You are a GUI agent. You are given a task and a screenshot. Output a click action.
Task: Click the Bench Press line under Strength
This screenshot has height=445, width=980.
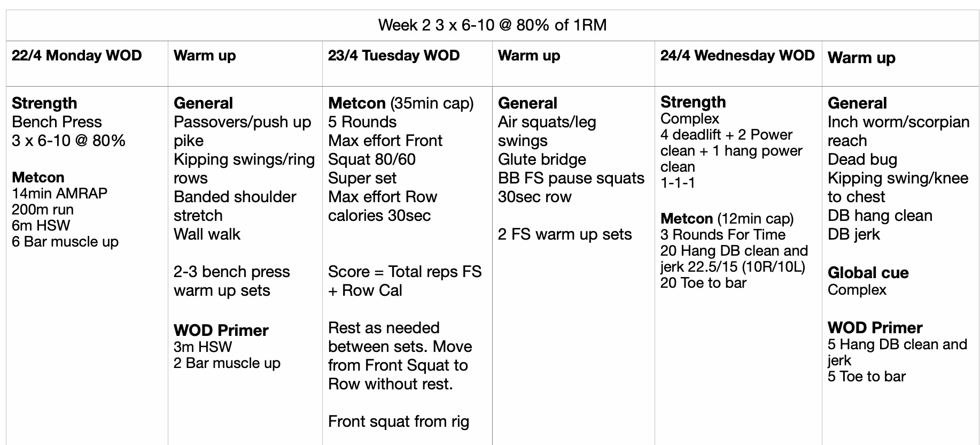tap(57, 122)
